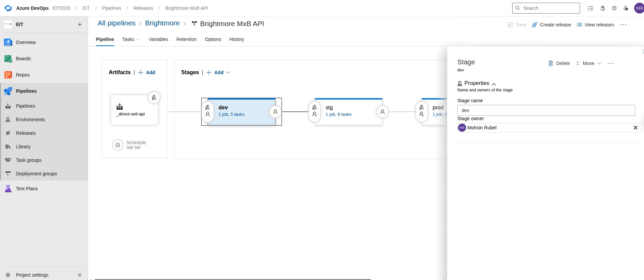
Task: Open more actions ellipsis near View releases
Action: [624, 25]
